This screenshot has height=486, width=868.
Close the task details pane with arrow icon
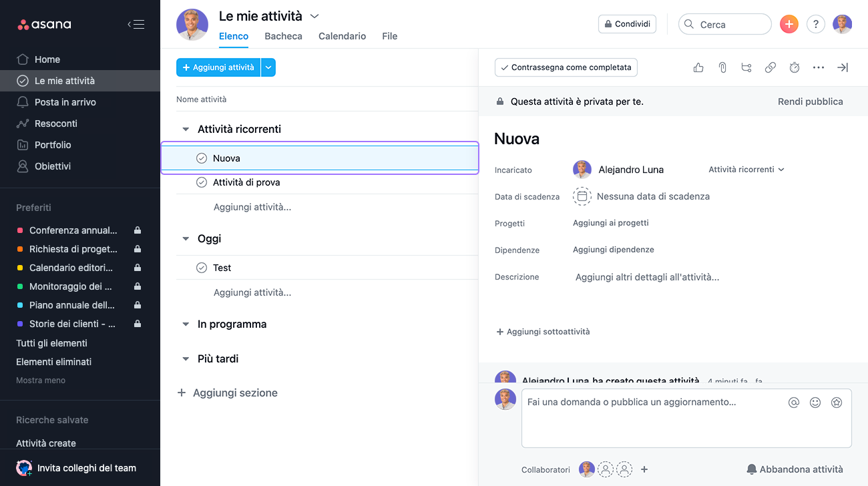pyautogui.click(x=843, y=67)
